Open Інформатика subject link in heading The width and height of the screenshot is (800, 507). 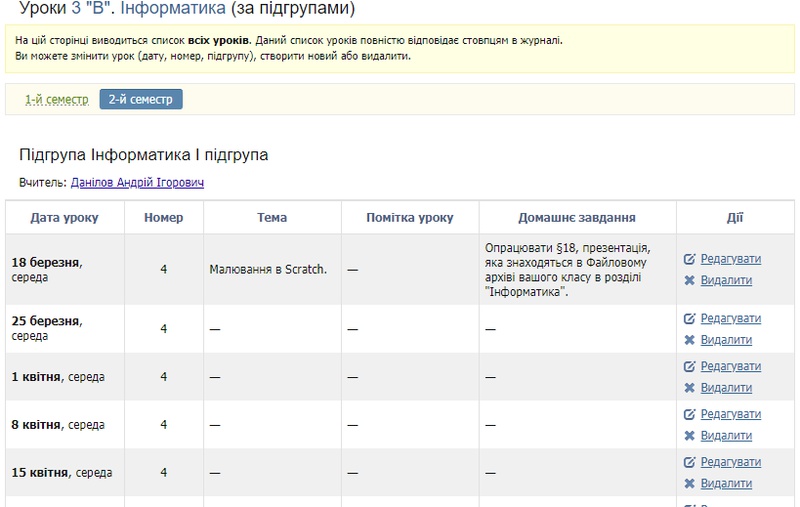[x=173, y=8]
